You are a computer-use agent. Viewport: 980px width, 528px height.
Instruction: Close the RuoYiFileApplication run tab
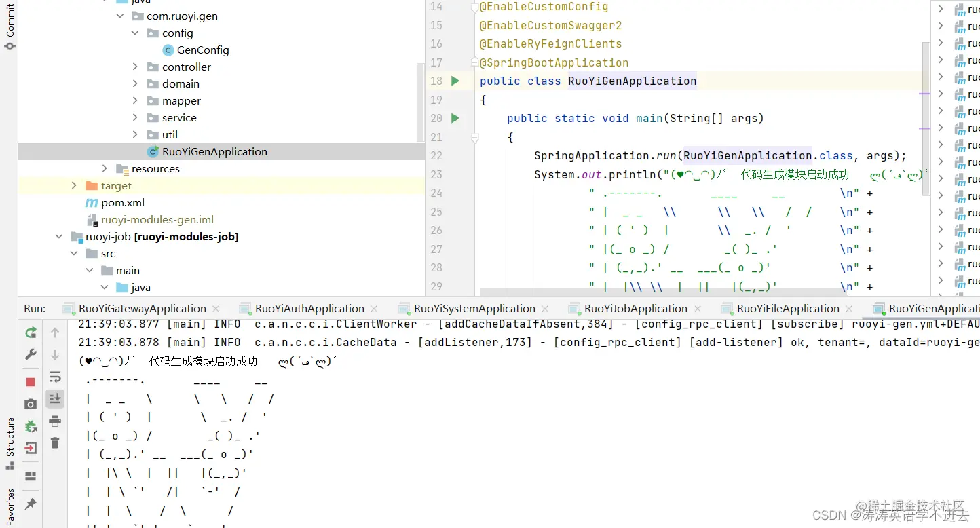click(x=849, y=309)
